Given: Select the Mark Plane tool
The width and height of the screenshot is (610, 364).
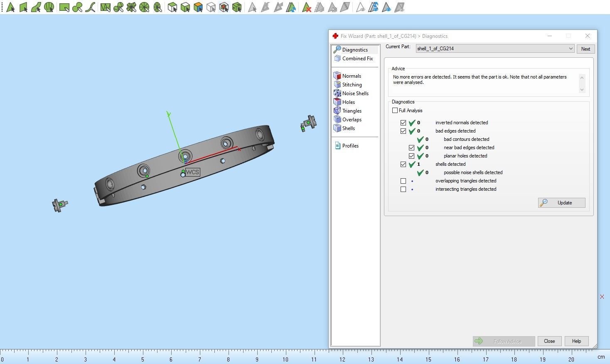Looking at the screenshot, I should 23,7.
